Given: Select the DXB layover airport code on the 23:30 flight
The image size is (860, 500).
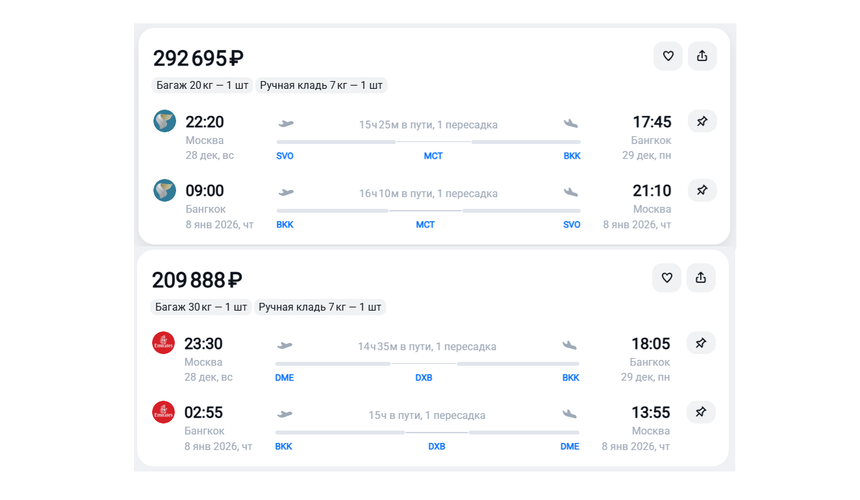Looking at the screenshot, I should 424,378.
